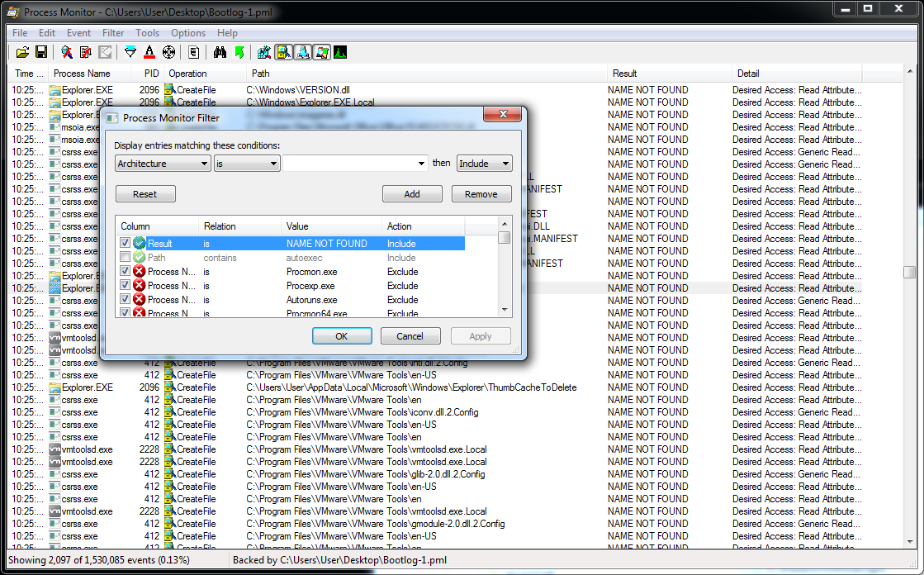Enable the Path contains autoexec filter rule

coord(124,257)
